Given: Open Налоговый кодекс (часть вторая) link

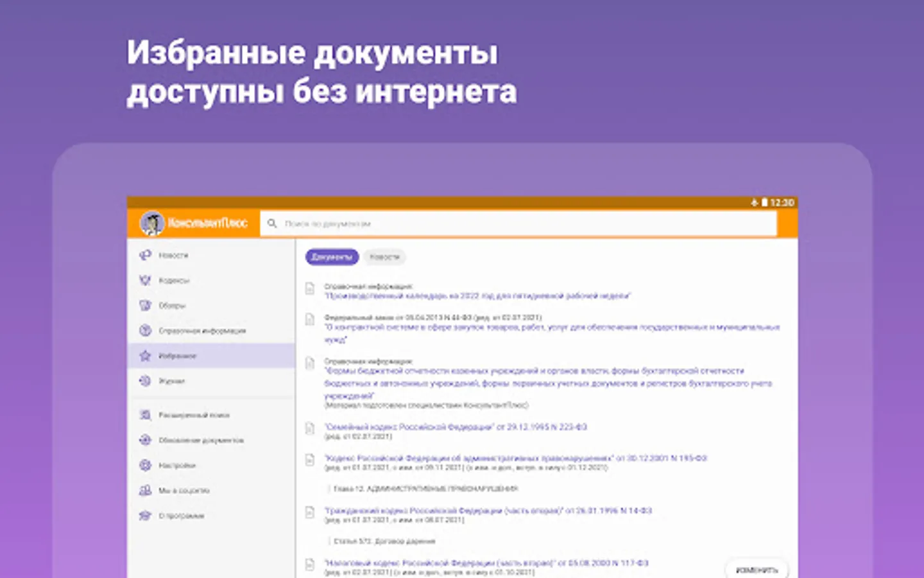Looking at the screenshot, I should pyautogui.click(x=486, y=563).
